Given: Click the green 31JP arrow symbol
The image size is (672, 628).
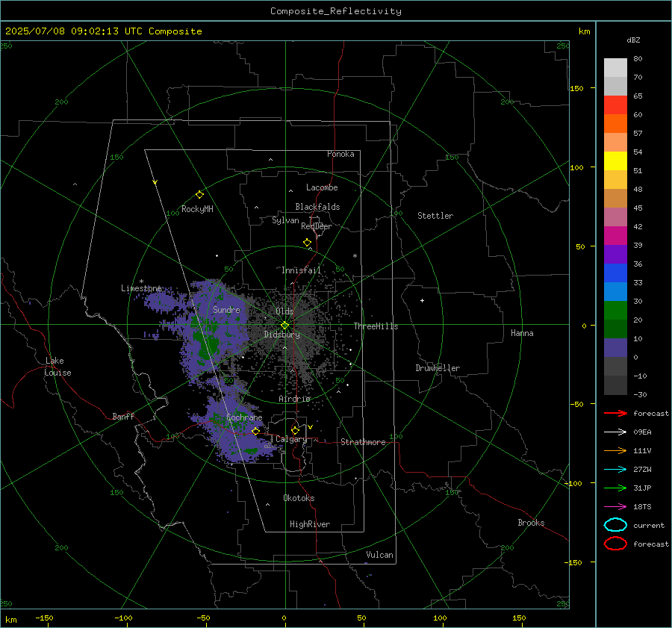Looking at the screenshot, I should click(615, 488).
